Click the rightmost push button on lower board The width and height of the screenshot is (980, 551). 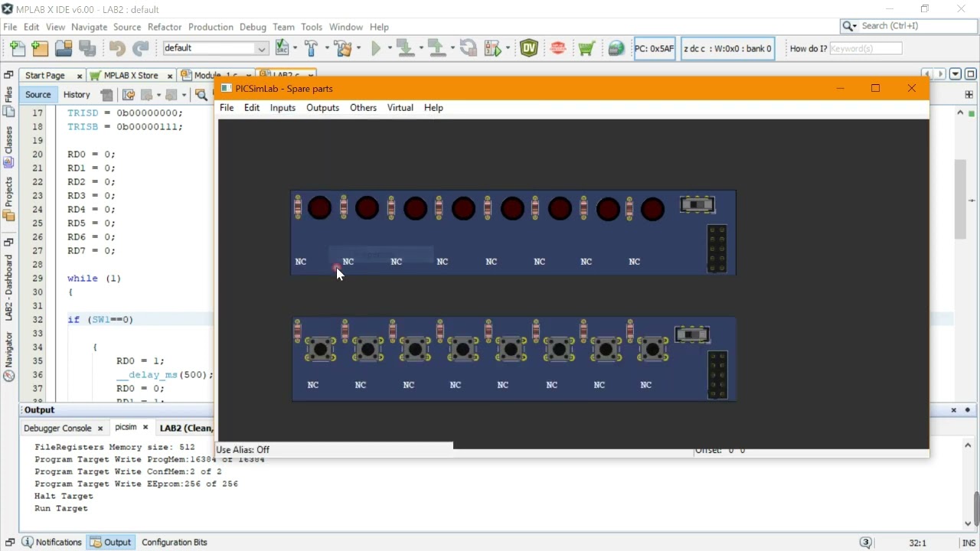[x=653, y=350]
